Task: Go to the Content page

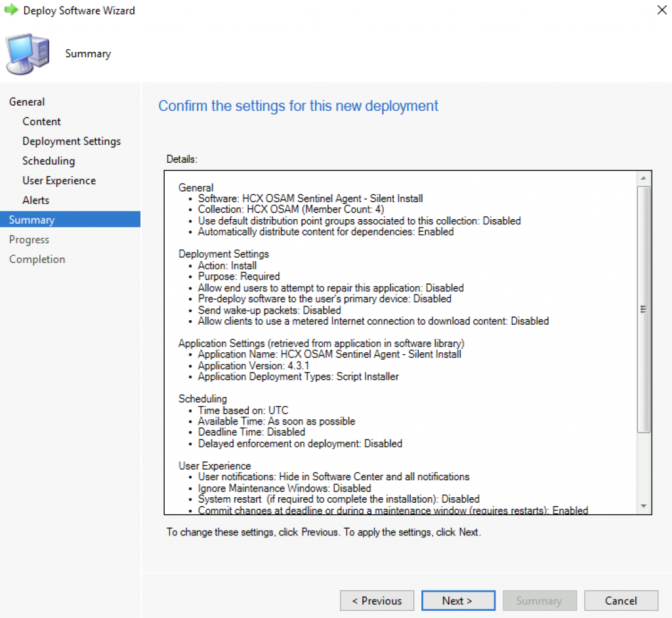Action: click(x=41, y=121)
